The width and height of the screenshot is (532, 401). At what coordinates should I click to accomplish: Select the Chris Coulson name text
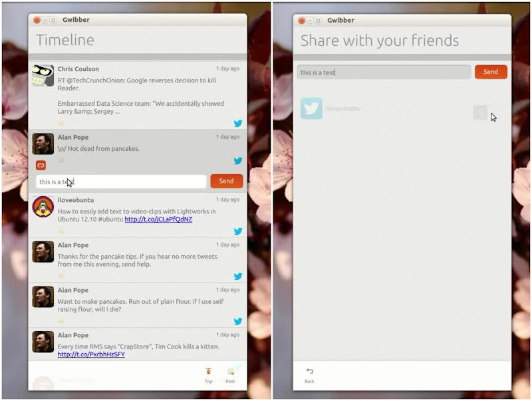click(78, 69)
